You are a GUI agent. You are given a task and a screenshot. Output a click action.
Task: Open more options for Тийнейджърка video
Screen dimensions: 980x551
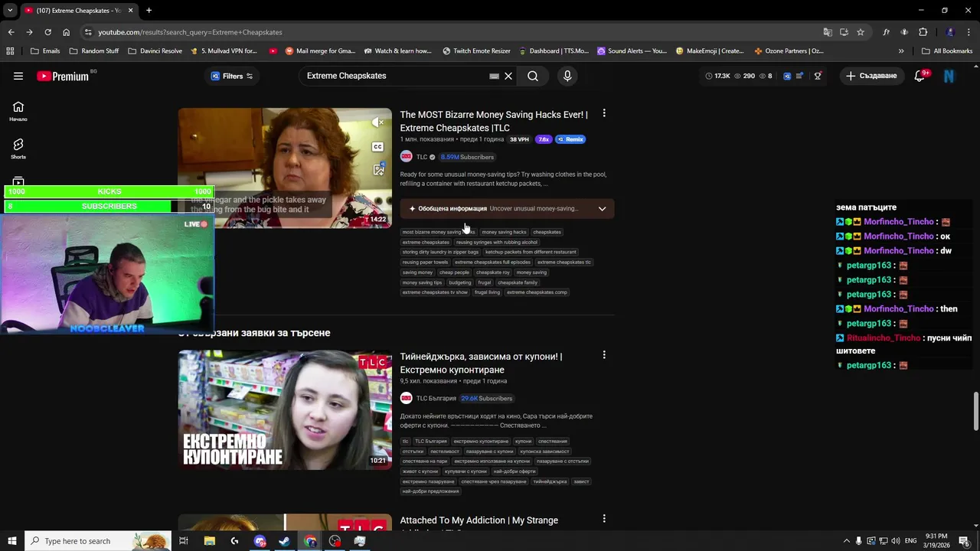604,355
